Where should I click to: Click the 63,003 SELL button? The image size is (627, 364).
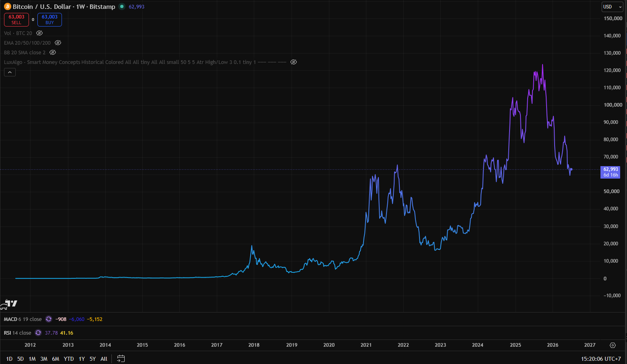[16, 19]
